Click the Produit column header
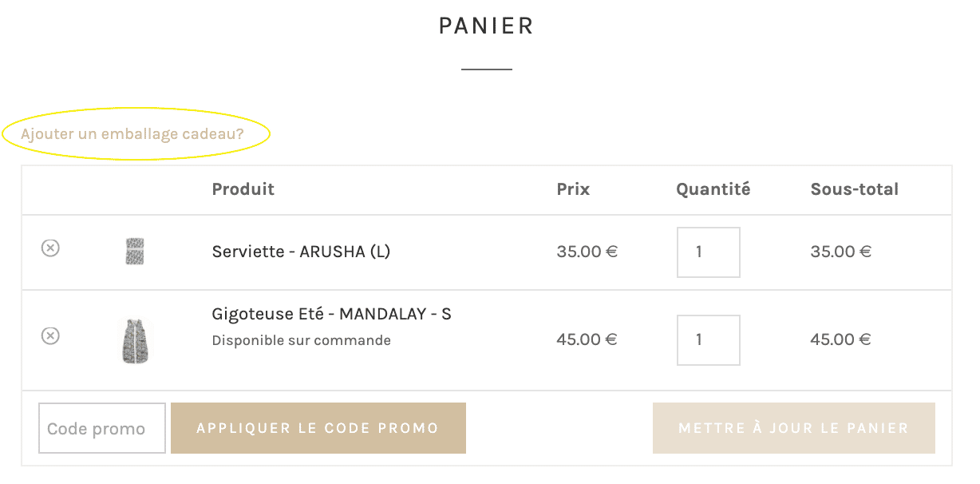 tap(243, 189)
